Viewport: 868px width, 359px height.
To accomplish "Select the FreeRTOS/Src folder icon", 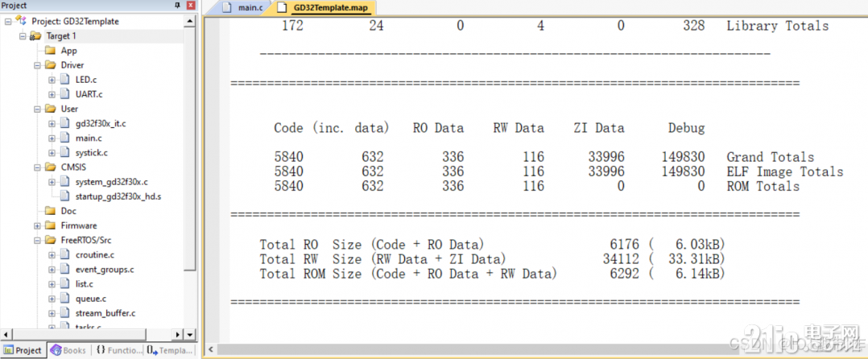I will coord(51,241).
